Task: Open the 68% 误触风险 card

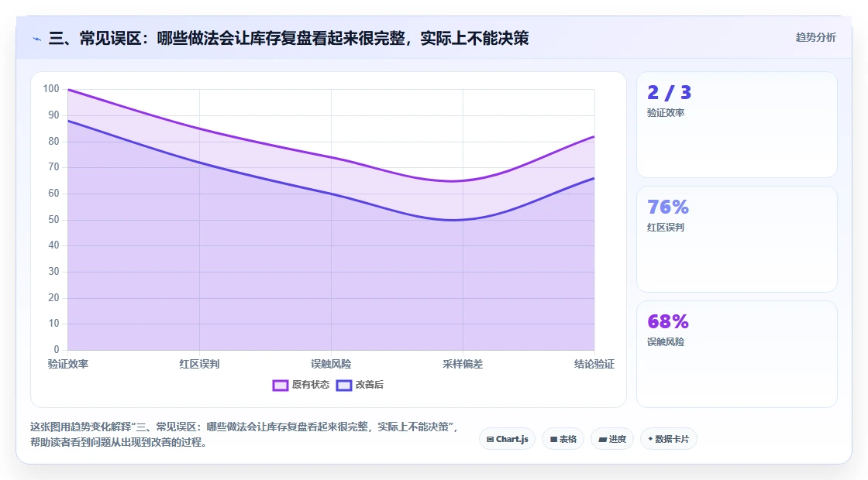Action: click(x=737, y=354)
